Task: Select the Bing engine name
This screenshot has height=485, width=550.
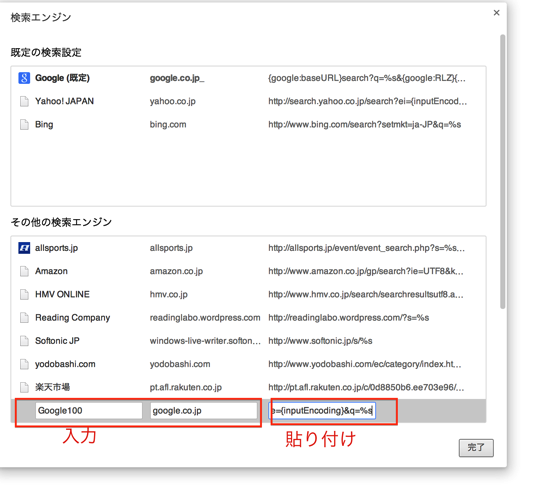Action: [x=44, y=124]
